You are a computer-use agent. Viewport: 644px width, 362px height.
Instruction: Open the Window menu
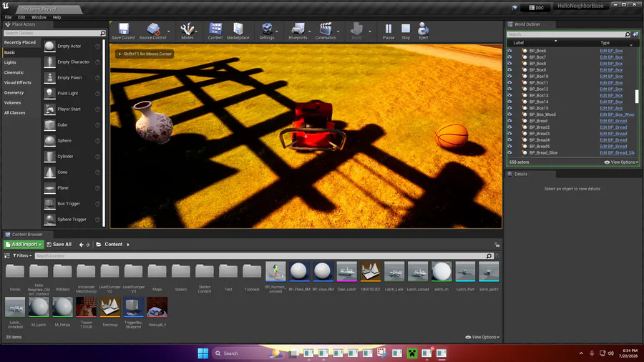[39, 17]
